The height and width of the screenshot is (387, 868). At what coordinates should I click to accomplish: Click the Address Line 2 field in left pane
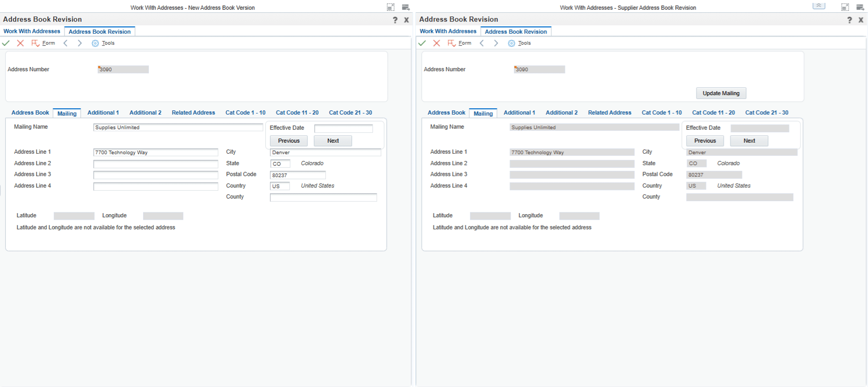(x=155, y=164)
